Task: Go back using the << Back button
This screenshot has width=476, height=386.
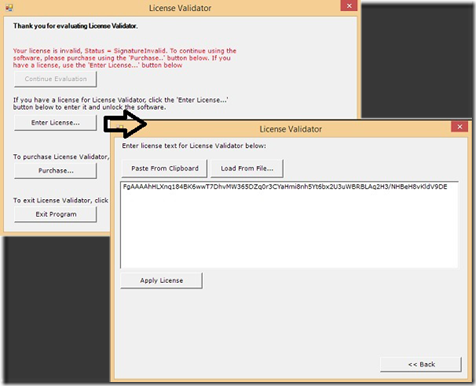Action: (421, 365)
